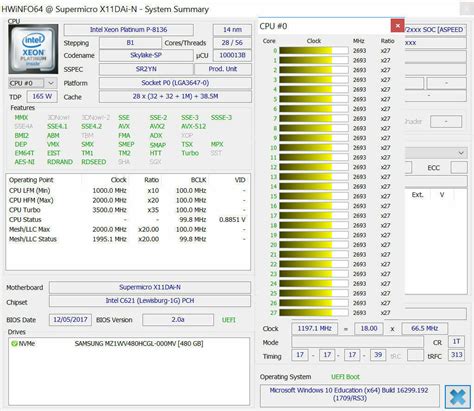Click the cache size field 28 x (32 + 32 + 1M)

click(175, 96)
